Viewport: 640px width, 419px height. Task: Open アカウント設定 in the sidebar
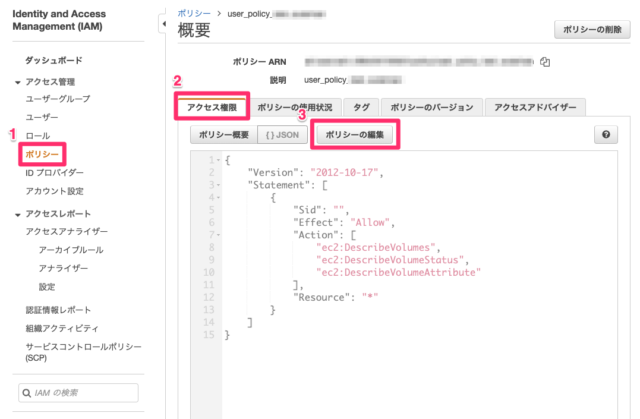pyautogui.click(x=54, y=191)
